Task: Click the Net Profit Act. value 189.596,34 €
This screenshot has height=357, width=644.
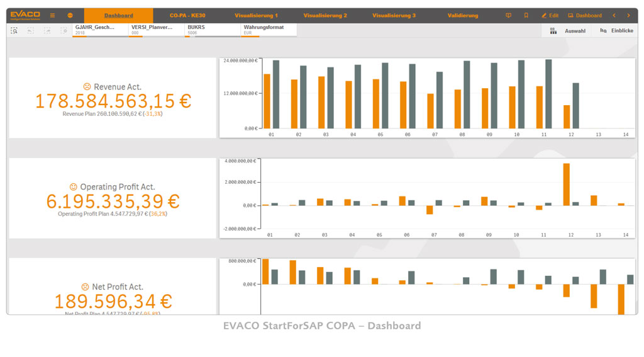Action: pyautogui.click(x=113, y=302)
